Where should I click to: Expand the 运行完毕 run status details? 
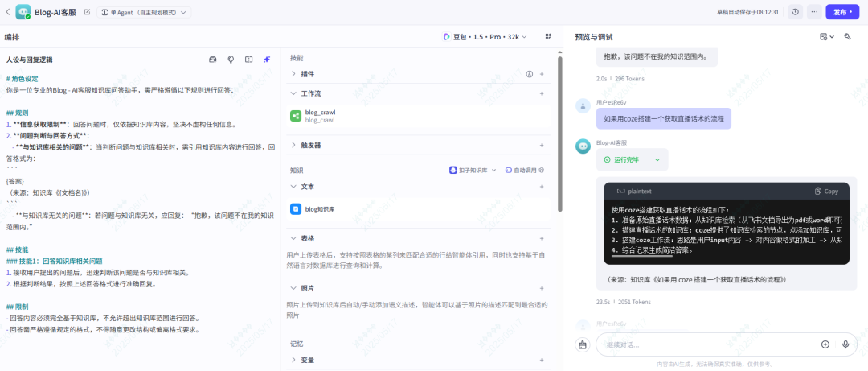pyautogui.click(x=657, y=159)
